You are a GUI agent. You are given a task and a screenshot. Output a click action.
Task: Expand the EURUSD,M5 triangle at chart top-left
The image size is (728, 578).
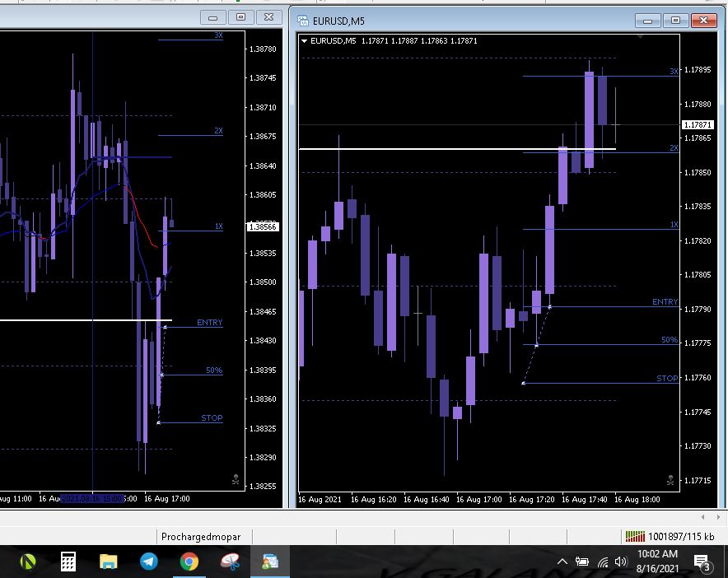[x=304, y=40]
